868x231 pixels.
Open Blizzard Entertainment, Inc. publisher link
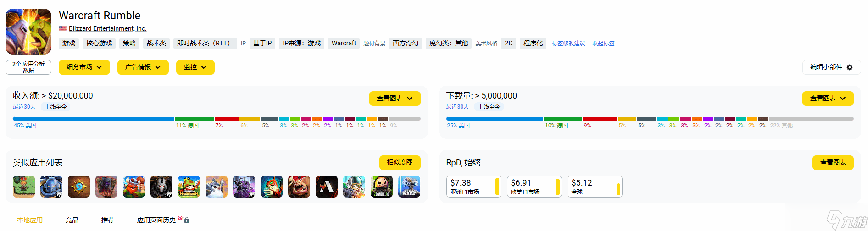108,28
